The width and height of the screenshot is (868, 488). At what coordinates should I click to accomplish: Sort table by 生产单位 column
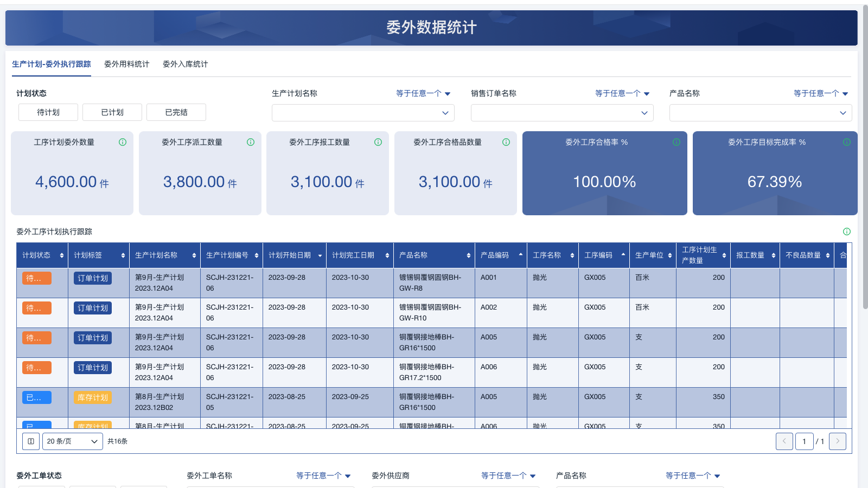click(670, 255)
